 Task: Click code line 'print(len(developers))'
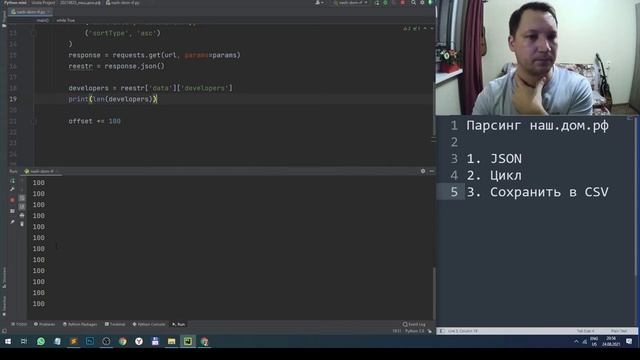point(113,99)
